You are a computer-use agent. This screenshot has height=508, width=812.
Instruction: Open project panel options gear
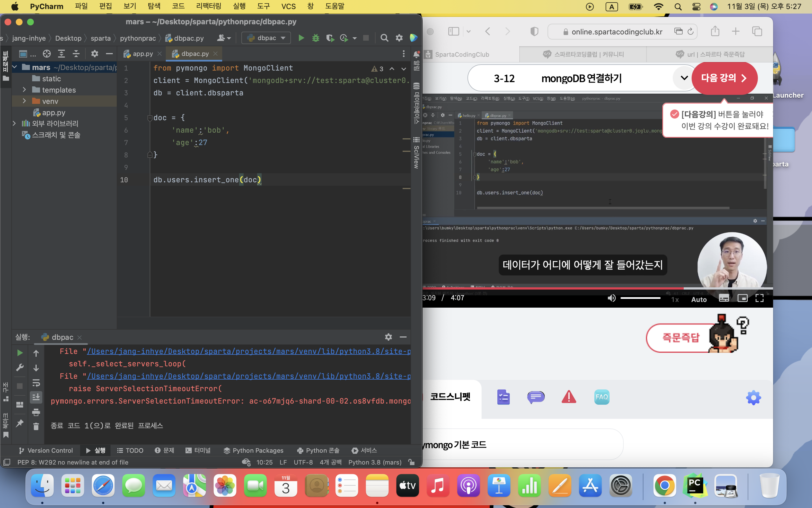(95, 54)
